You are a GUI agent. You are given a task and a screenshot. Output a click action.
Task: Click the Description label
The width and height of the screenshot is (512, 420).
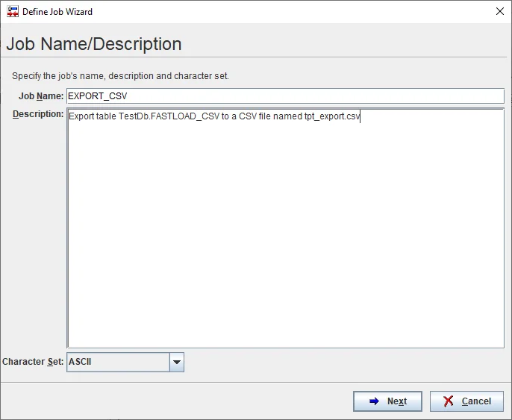point(38,114)
